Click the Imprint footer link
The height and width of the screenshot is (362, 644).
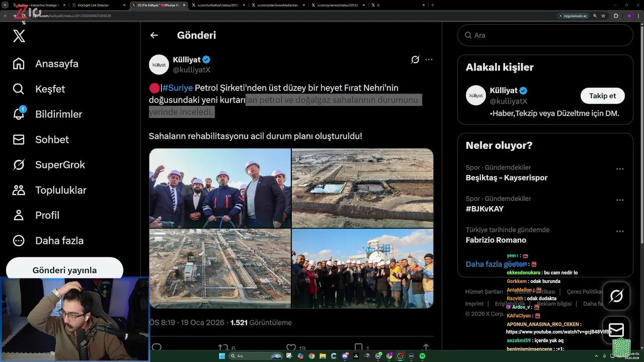pos(474,304)
